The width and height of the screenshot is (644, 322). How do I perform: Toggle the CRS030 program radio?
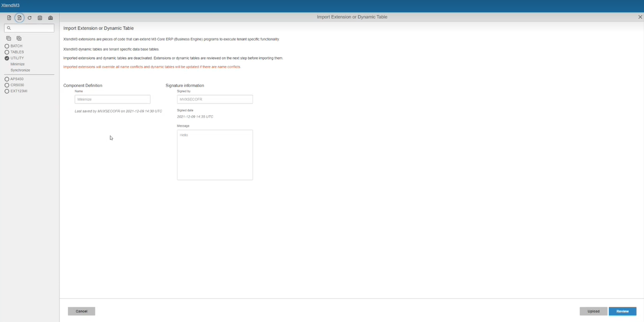click(x=7, y=85)
